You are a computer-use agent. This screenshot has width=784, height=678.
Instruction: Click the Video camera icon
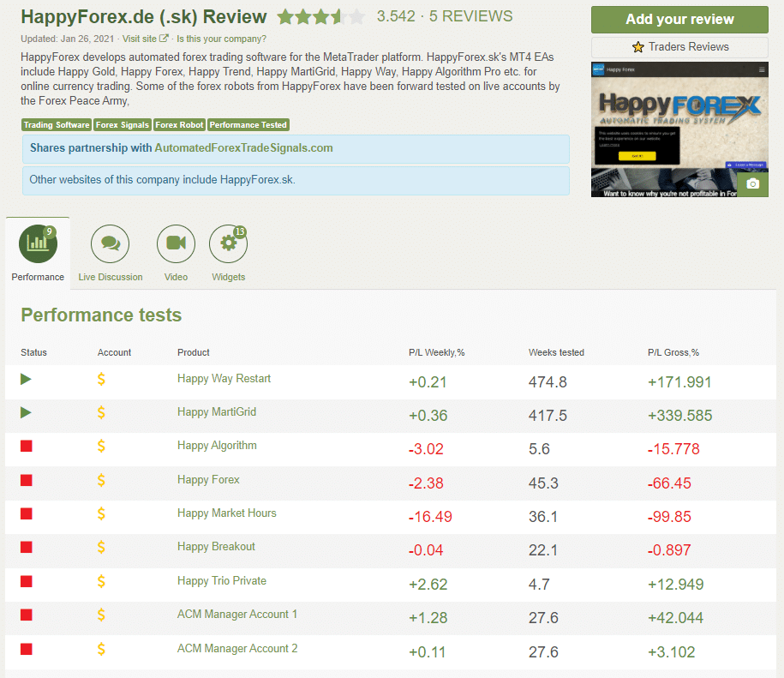176,243
